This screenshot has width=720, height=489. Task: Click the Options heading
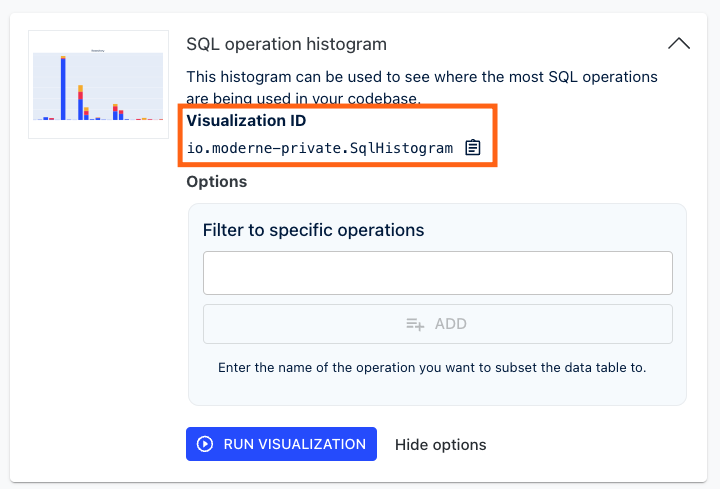click(x=217, y=182)
